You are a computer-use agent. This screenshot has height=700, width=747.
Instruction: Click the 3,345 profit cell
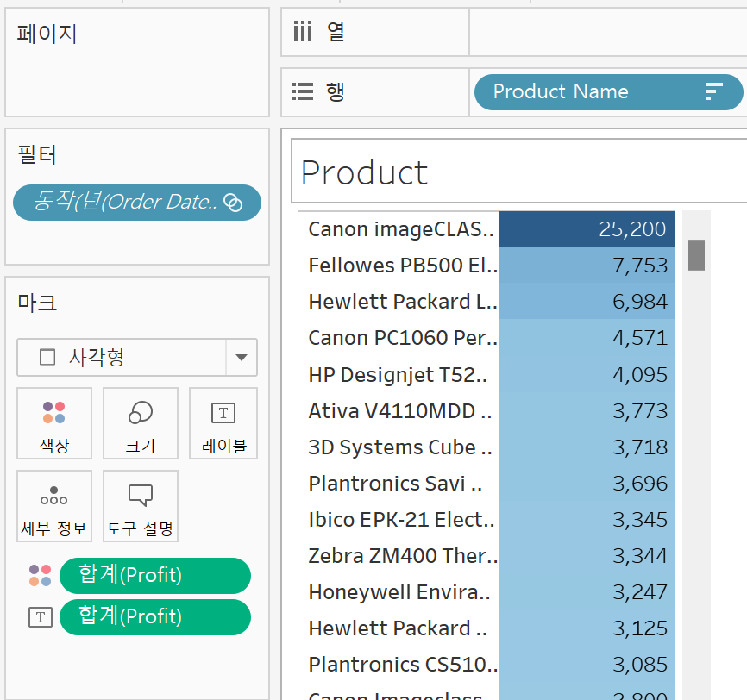tap(587, 520)
